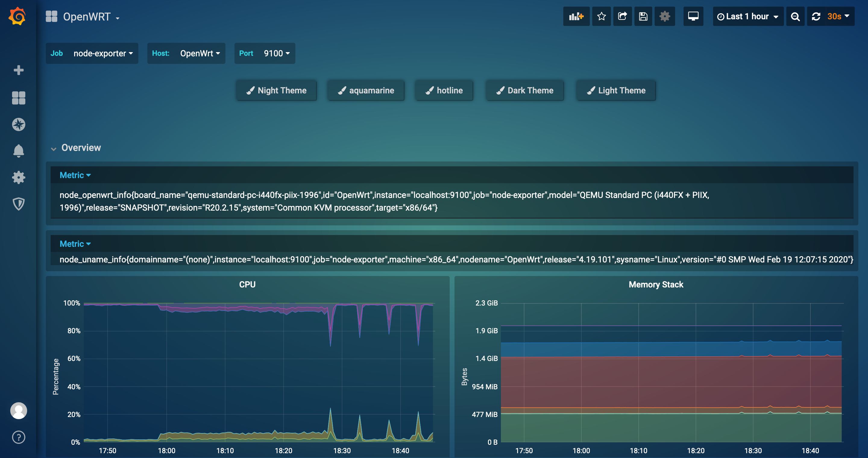Click the Add panel icon
The height and width of the screenshot is (458, 868).
pyautogui.click(x=576, y=16)
